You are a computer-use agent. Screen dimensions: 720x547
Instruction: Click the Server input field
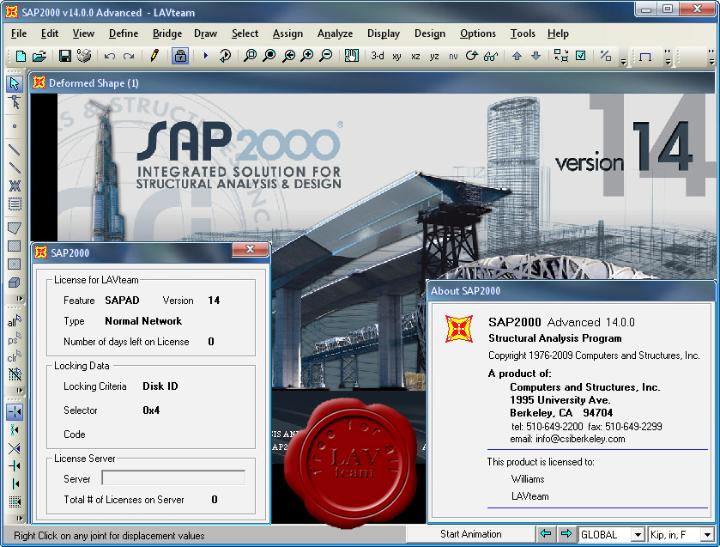(x=173, y=478)
